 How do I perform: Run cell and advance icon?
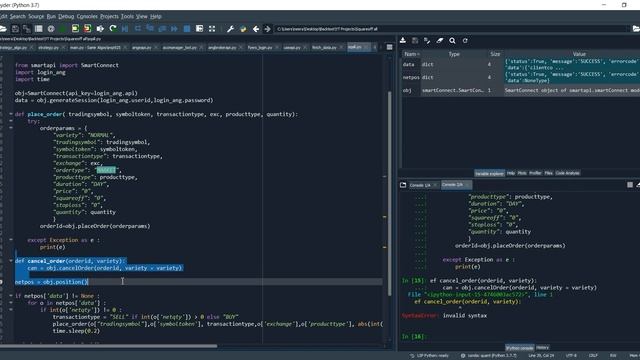click(88, 29)
